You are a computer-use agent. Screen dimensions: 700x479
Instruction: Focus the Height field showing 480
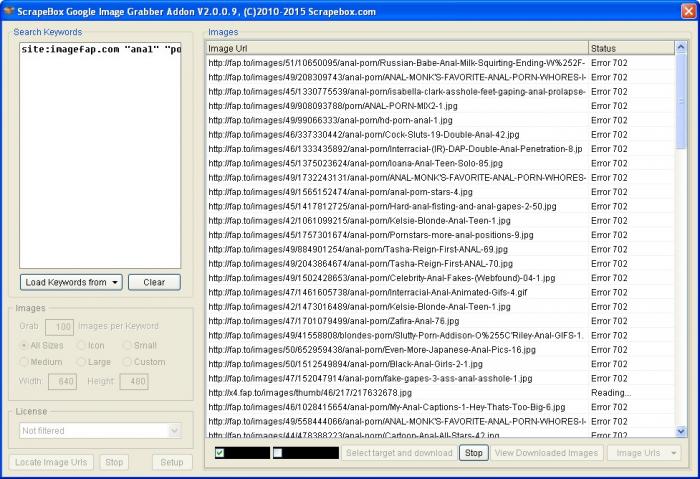coord(134,381)
